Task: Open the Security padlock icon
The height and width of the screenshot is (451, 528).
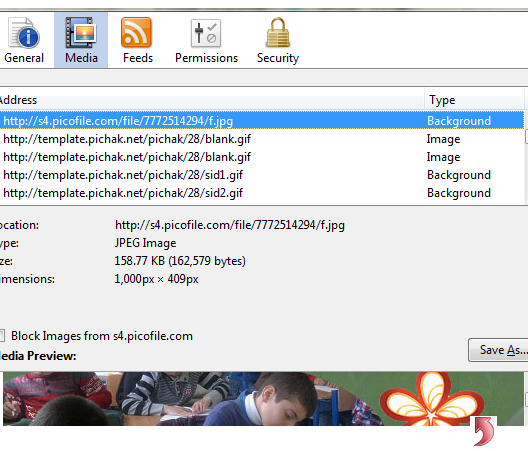Action: click(278, 32)
